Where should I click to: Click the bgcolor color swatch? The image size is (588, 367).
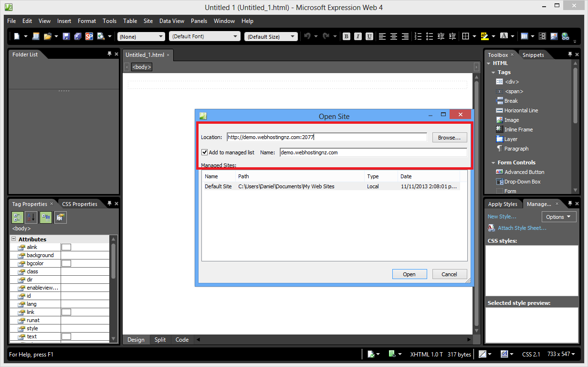tap(66, 263)
